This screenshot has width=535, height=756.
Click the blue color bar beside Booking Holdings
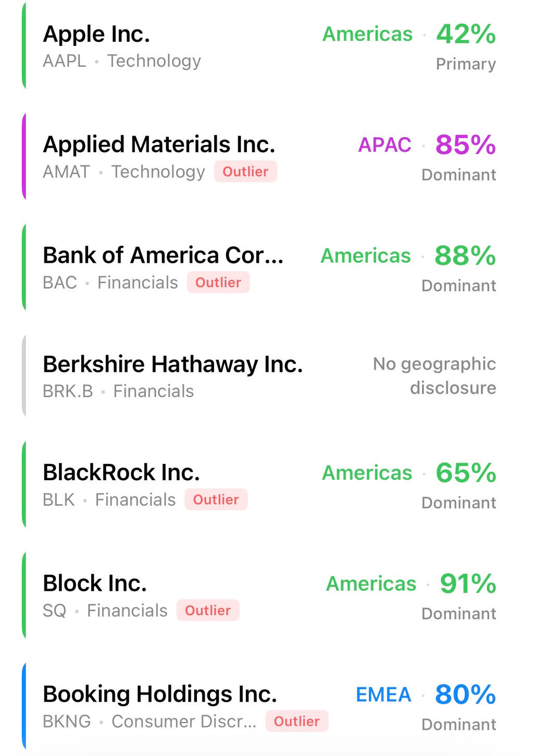[24, 706]
